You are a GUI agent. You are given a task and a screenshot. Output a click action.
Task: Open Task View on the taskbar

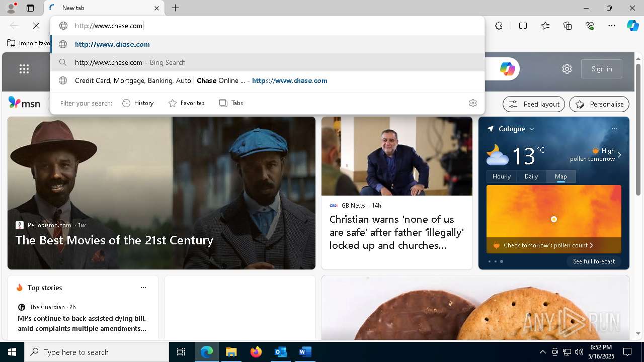point(181,352)
